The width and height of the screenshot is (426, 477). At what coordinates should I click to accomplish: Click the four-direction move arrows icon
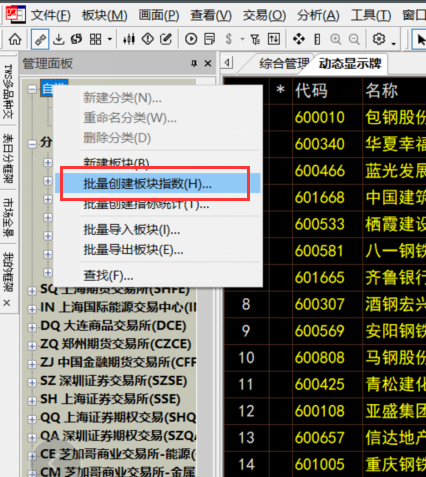[299, 39]
